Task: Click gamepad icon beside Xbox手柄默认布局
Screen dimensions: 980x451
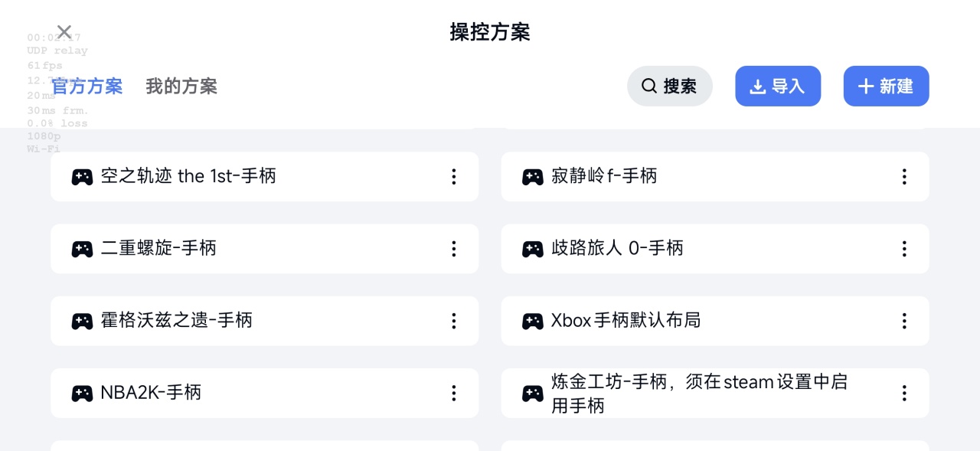Action: click(x=533, y=321)
